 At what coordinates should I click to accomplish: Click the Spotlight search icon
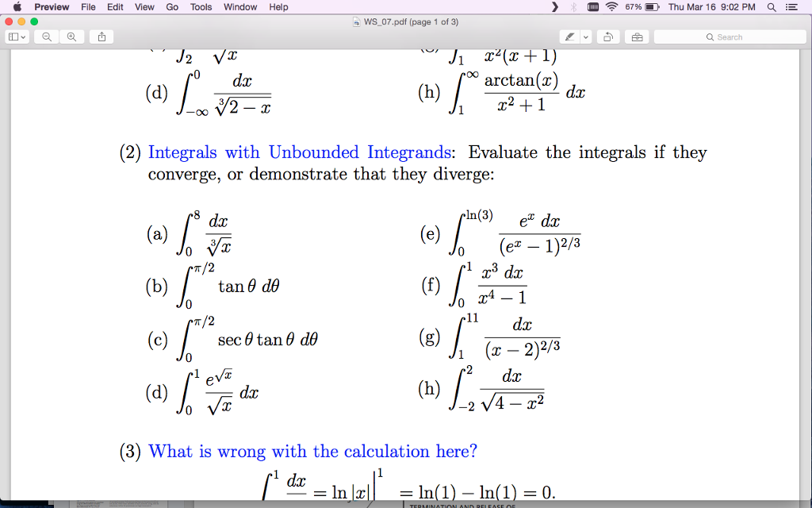(x=771, y=7)
